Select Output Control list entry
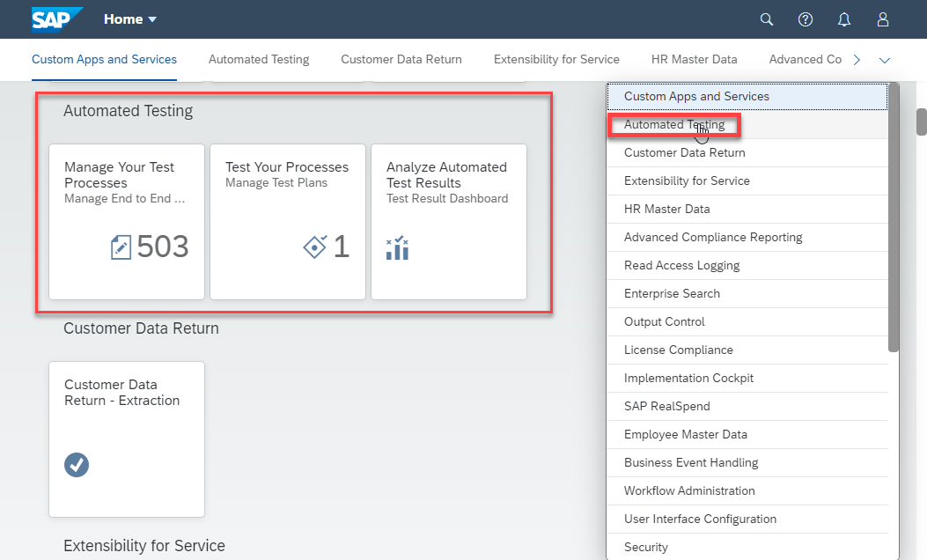The width and height of the screenshot is (927, 560). [x=747, y=321]
